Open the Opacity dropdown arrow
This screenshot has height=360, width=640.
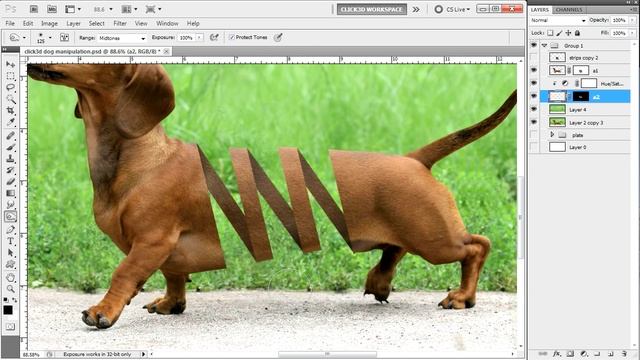click(x=632, y=20)
